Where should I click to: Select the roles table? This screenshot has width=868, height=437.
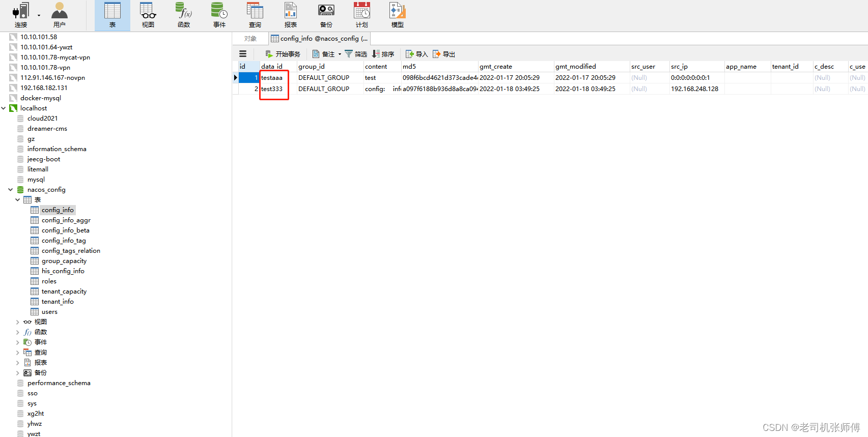(x=49, y=281)
